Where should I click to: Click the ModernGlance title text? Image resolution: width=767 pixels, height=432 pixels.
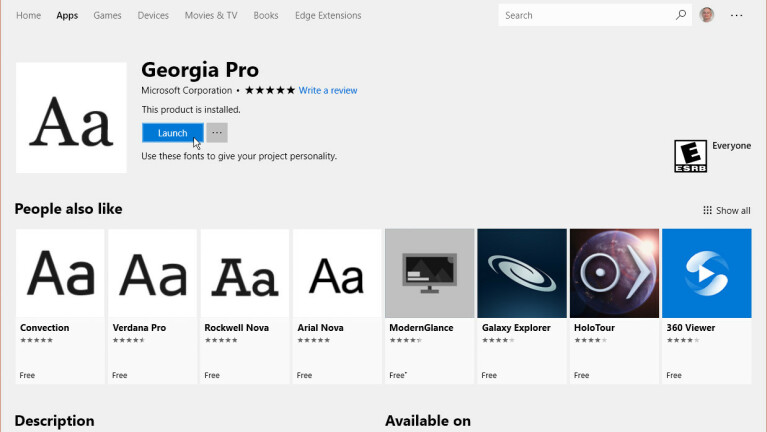pos(421,328)
